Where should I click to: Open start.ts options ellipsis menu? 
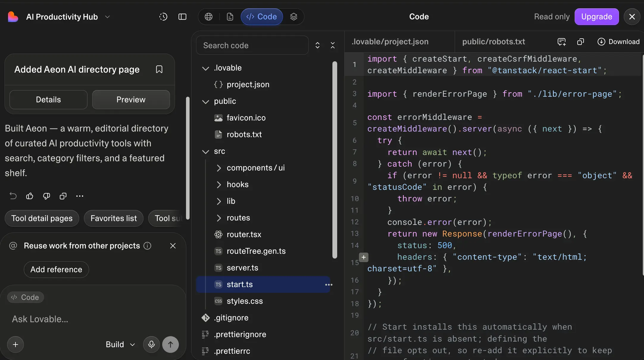click(329, 285)
